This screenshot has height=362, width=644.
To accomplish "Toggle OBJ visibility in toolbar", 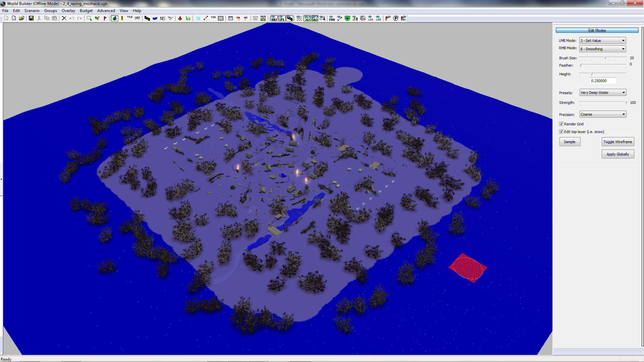I will pyautogui.click(x=274, y=18).
